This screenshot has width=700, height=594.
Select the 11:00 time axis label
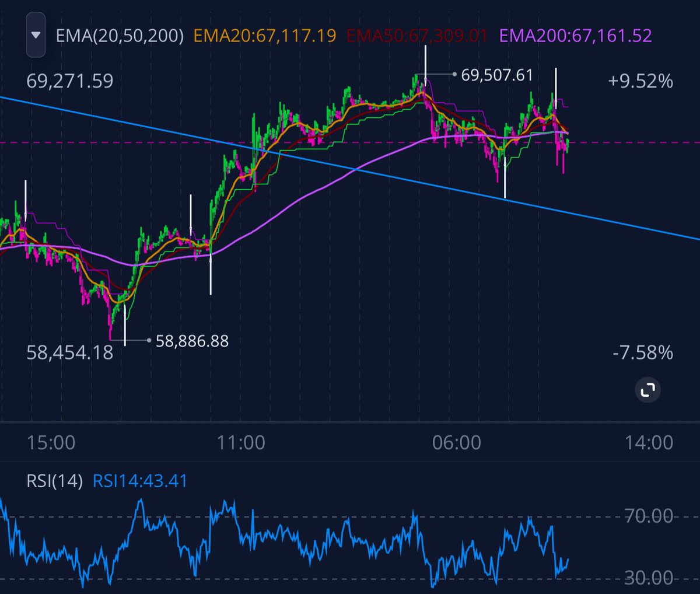click(241, 442)
